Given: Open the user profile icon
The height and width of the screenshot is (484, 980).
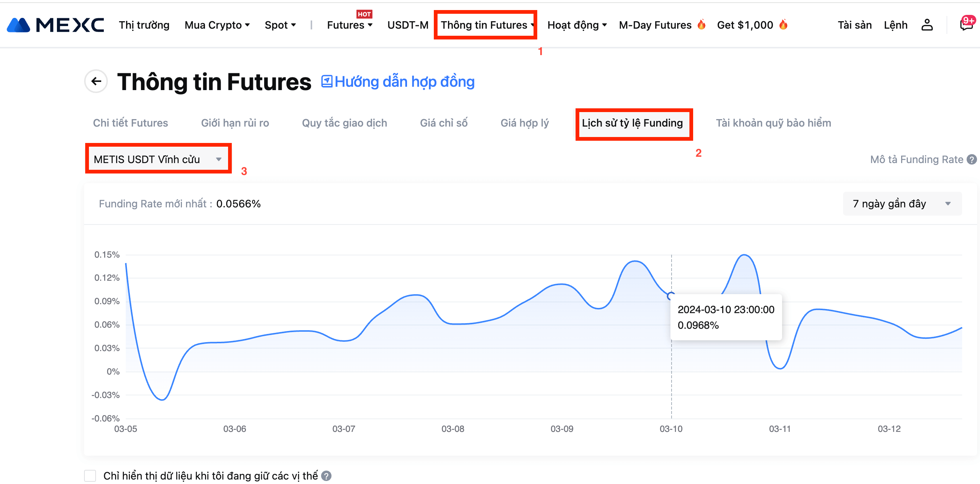Looking at the screenshot, I should click(927, 25).
